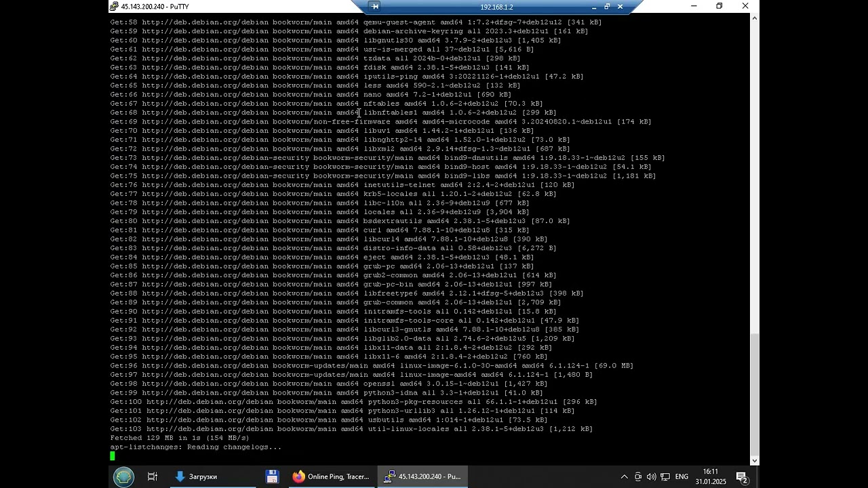Switch the ENG input language

[682, 477]
